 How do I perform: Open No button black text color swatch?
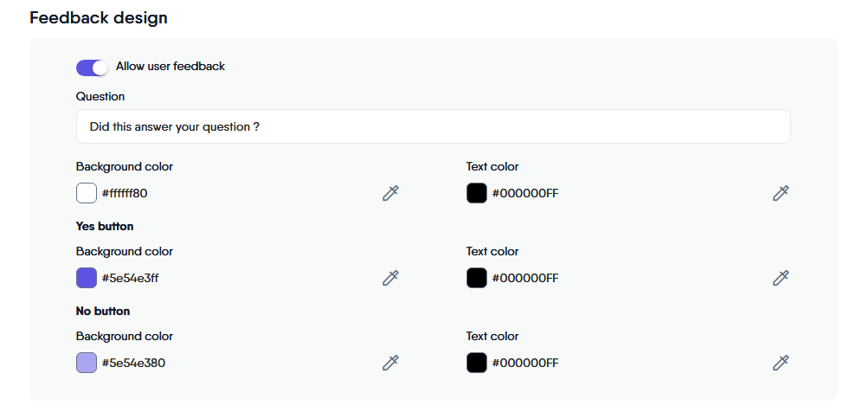(477, 363)
